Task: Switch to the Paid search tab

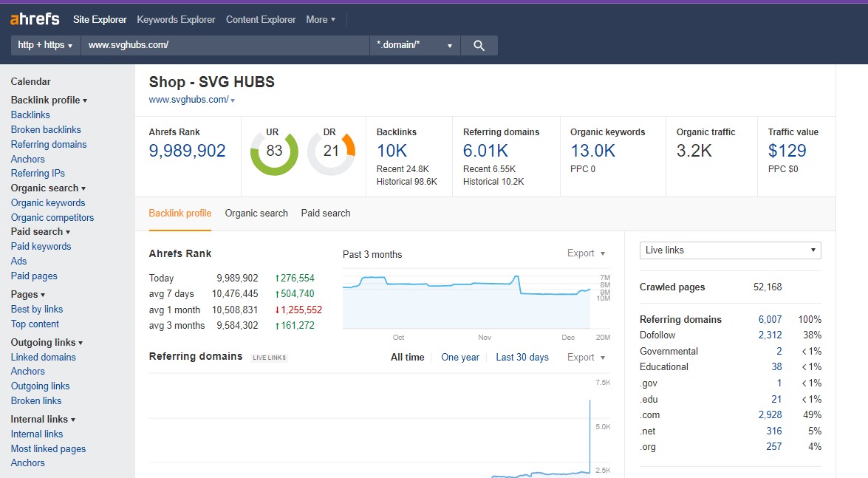Action: (x=326, y=213)
